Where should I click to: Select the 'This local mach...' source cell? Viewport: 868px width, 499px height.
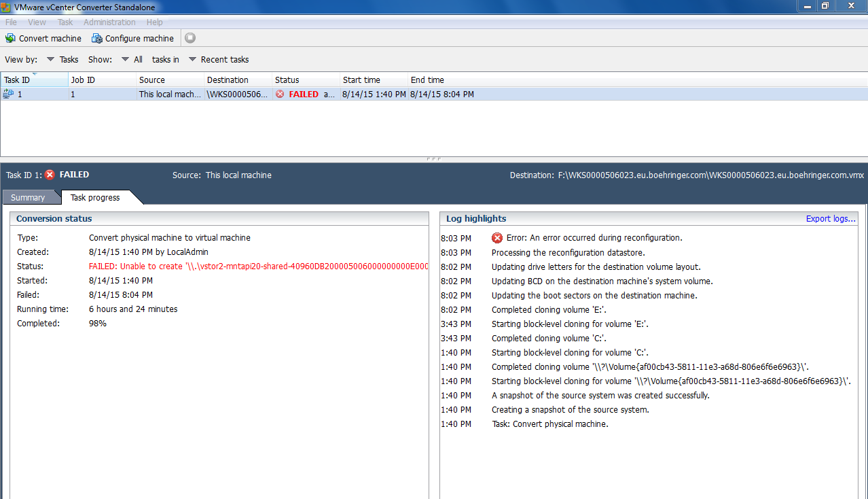click(x=170, y=94)
